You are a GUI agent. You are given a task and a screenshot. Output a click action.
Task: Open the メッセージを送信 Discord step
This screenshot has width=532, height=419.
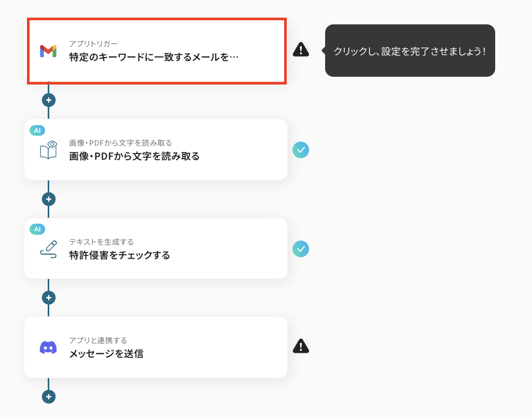[x=156, y=347]
